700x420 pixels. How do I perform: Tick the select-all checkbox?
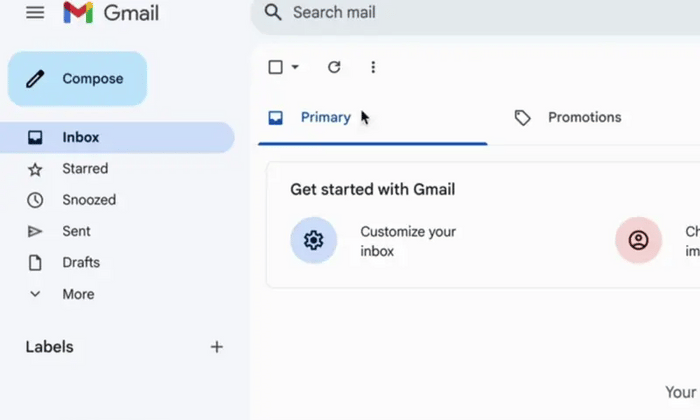pos(275,67)
